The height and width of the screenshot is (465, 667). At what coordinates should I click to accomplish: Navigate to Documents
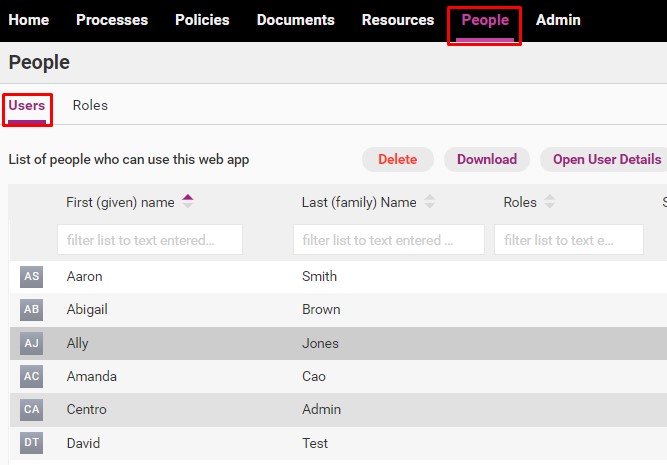pos(296,20)
